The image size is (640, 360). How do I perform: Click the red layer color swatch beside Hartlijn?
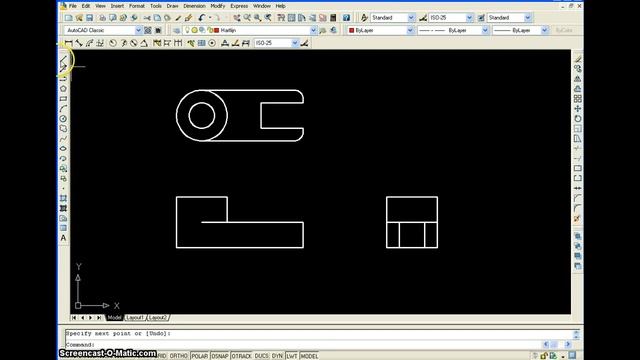point(217,30)
